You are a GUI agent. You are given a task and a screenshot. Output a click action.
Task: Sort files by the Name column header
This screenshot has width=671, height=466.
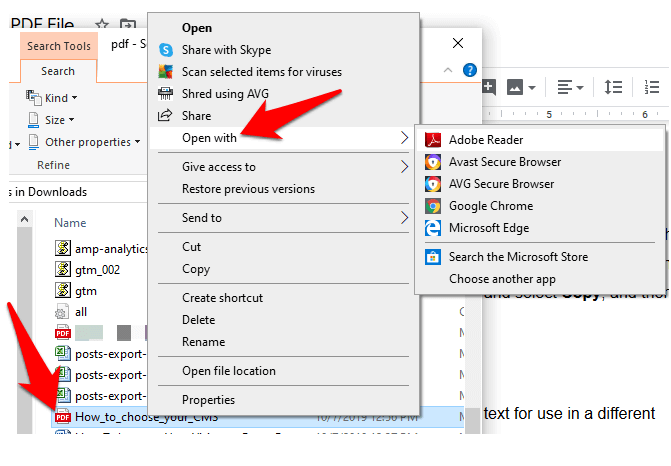click(x=70, y=223)
